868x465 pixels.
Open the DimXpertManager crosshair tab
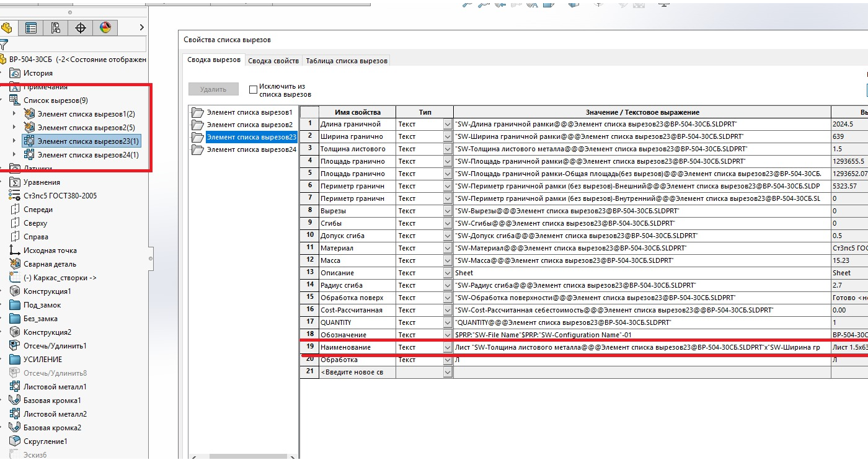pyautogui.click(x=81, y=28)
